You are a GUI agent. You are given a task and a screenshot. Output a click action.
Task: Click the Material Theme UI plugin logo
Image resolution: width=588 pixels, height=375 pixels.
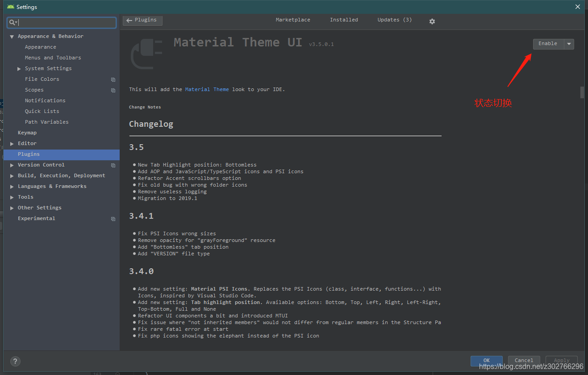click(x=146, y=54)
